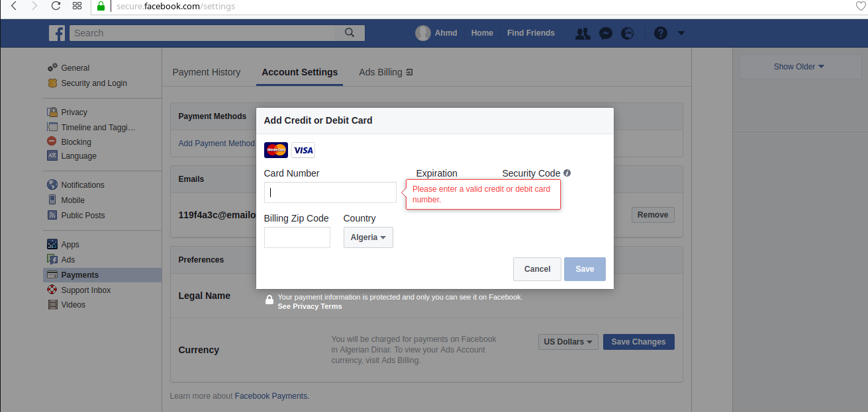Open the US Dollars currency dropdown
The height and width of the screenshot is (412, 868).
pos(568,342)
